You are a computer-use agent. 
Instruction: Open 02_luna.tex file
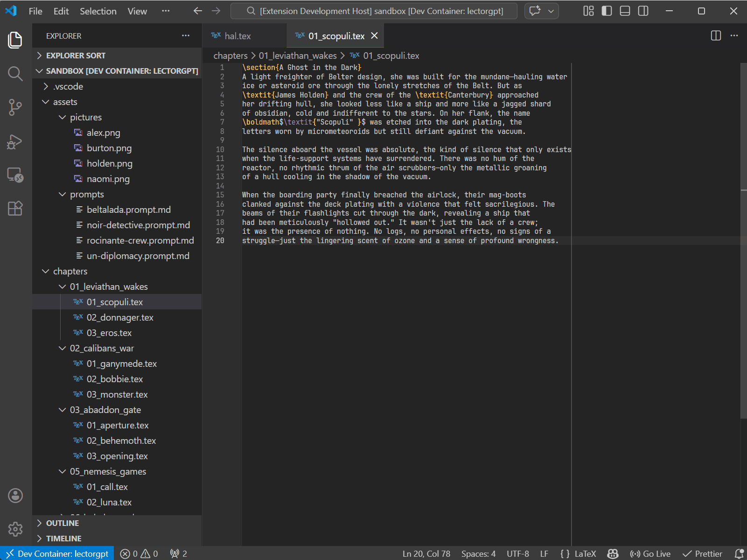coord(117,502)
